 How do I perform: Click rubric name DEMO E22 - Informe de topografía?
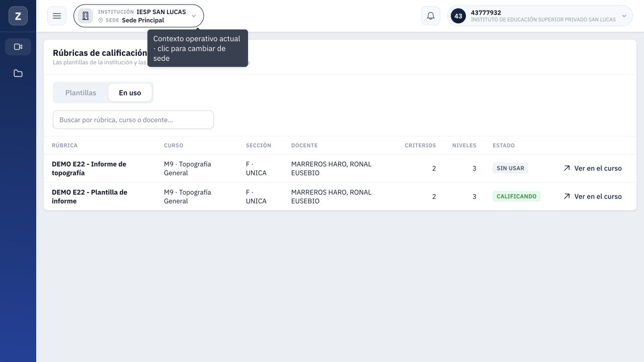pos(89,168)
